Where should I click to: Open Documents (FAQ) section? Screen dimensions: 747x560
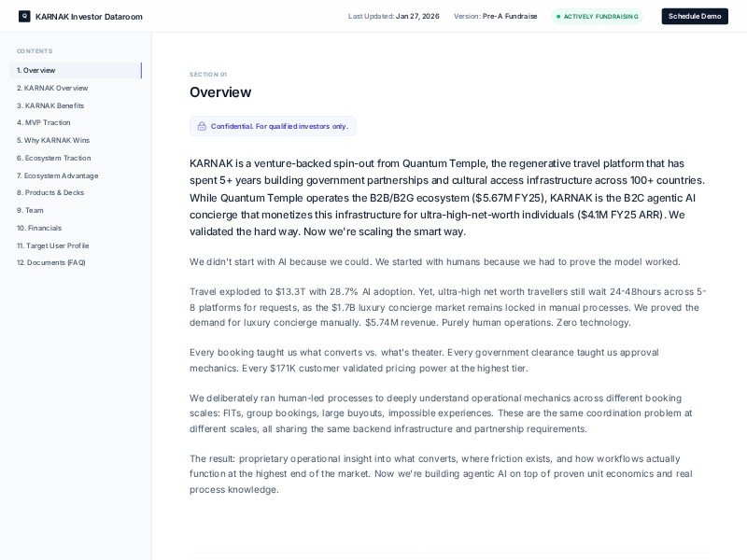coord(50,262)
